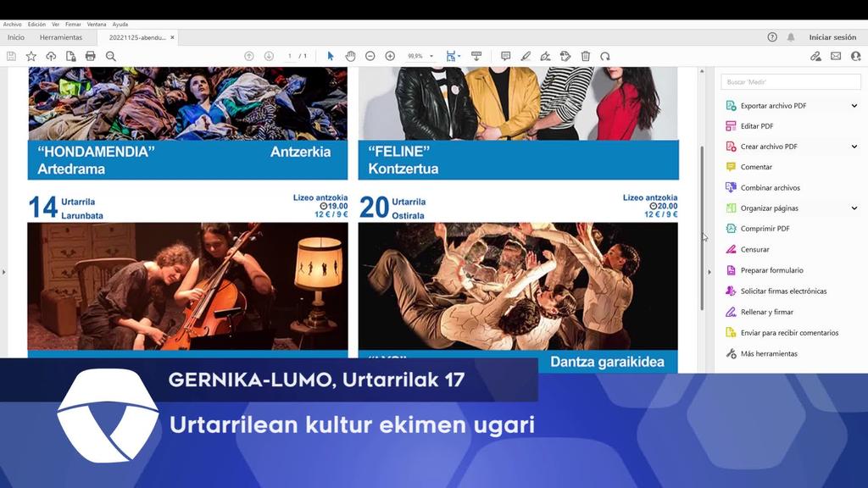868x488 pixels.
Task: Click share link icon in toolbar
Action: click(816, 56)
